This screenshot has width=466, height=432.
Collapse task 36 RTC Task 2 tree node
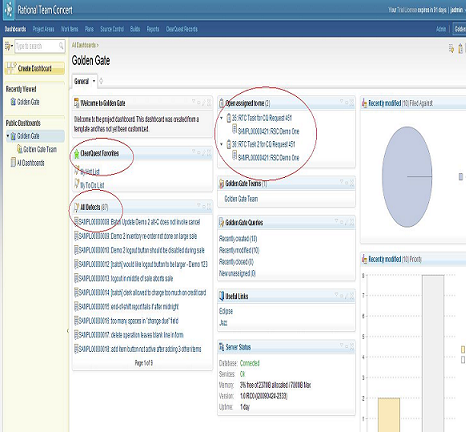tap(221, 144)
